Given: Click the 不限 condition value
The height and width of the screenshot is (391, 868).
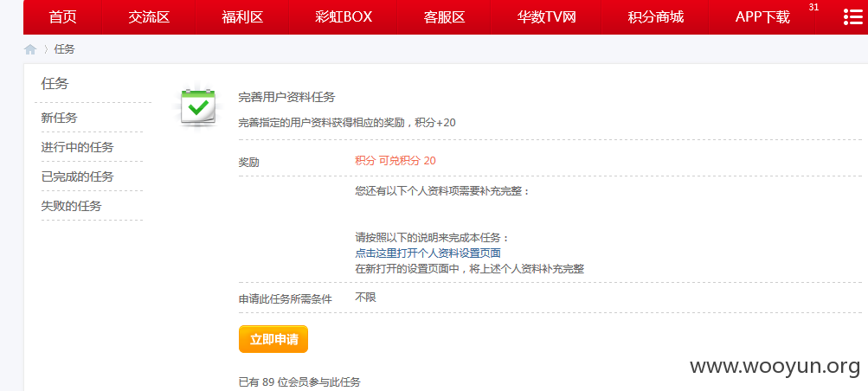Looking at the screenshot, I should tap(365, 298).
